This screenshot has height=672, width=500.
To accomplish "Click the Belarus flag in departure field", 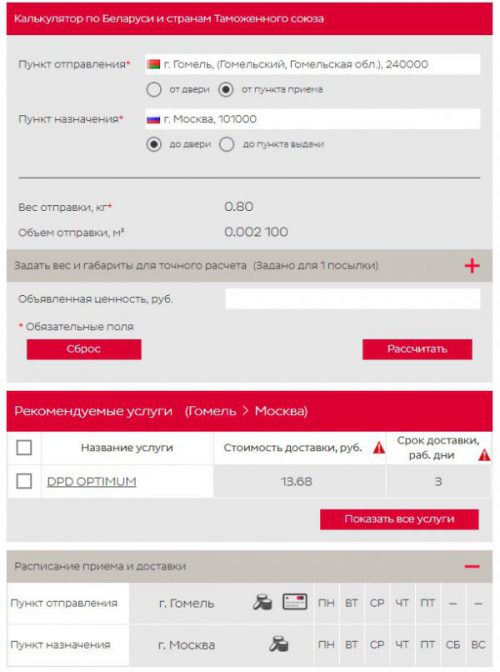I will (x=153, y=64).
